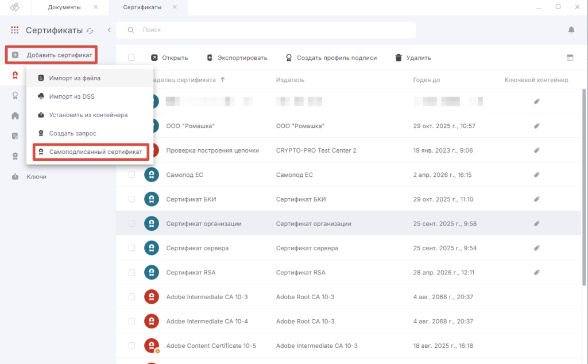Open the table column settings icon
The image size is (588, 364).
[570, 58]
